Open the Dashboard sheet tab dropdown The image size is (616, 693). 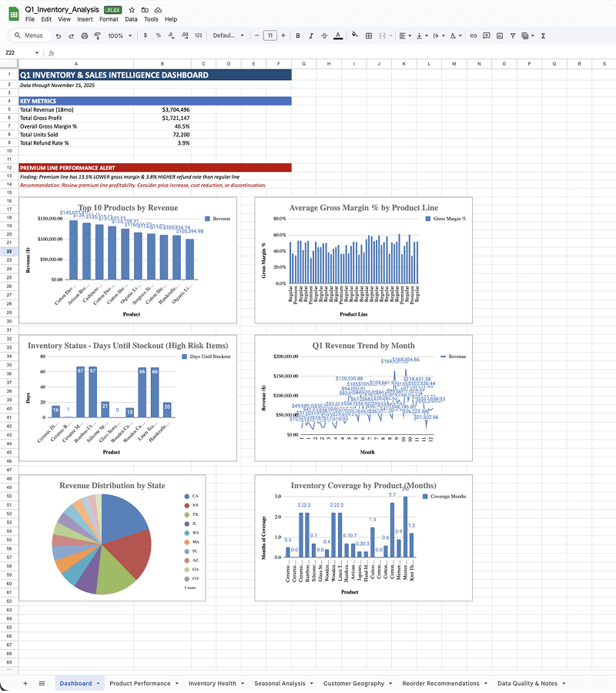coord(96,682)
